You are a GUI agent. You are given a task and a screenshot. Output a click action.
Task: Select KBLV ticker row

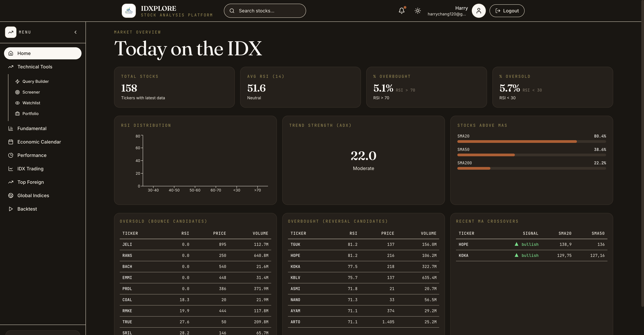click(x=363, y=278)
